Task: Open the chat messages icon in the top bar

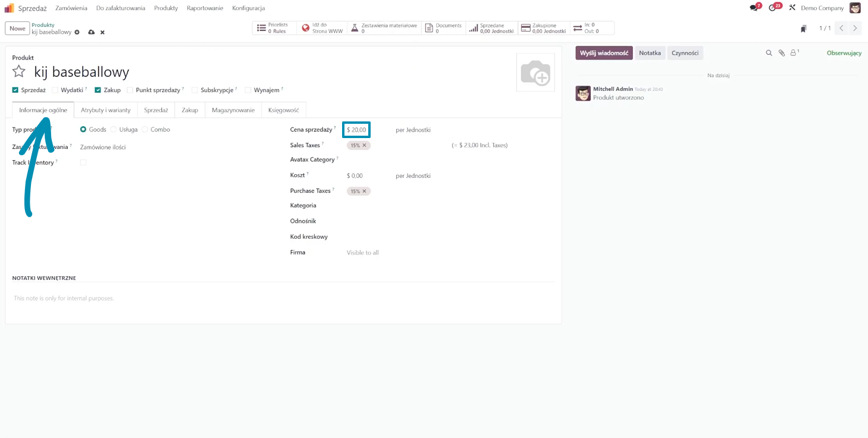Action: point(754,8)
